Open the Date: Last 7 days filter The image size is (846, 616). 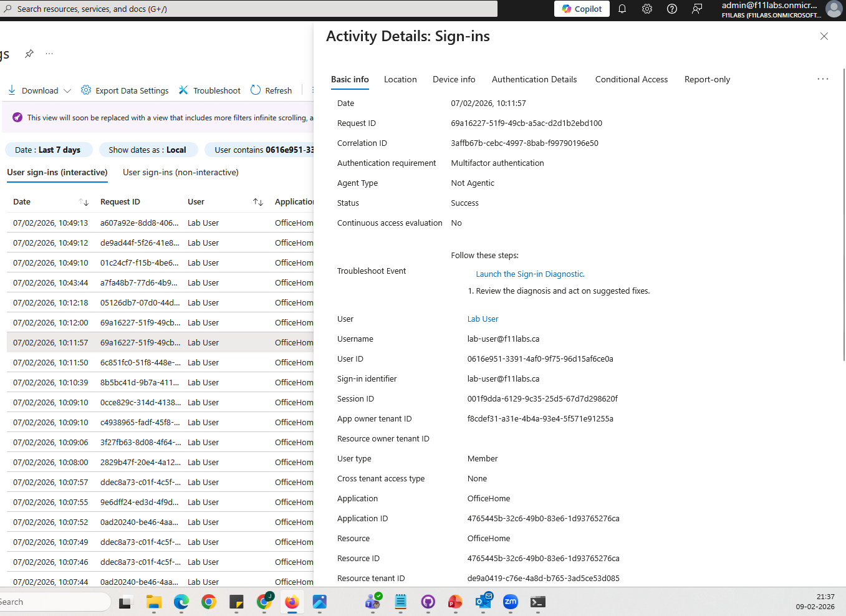click(x=49, y=150)
